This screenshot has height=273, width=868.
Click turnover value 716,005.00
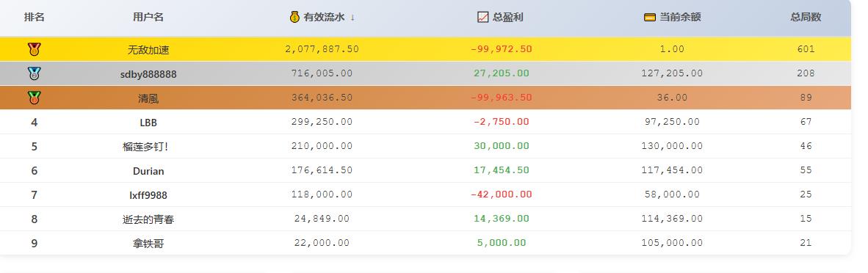click(x=322, y=73)
